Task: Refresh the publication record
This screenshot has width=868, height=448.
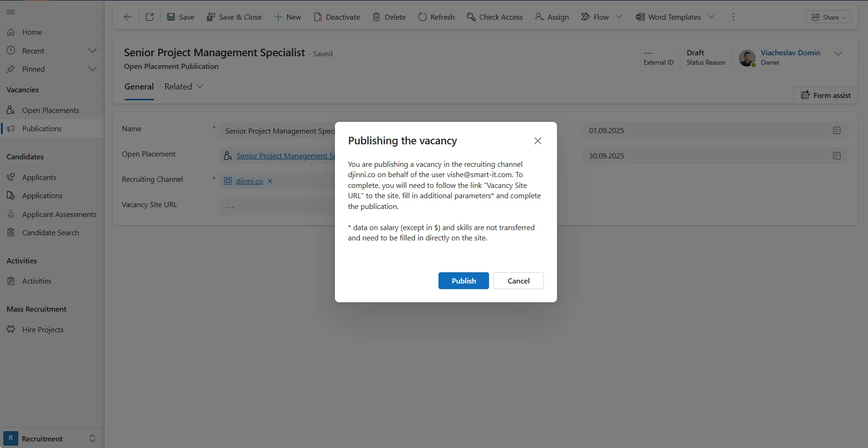Action: 436,17
